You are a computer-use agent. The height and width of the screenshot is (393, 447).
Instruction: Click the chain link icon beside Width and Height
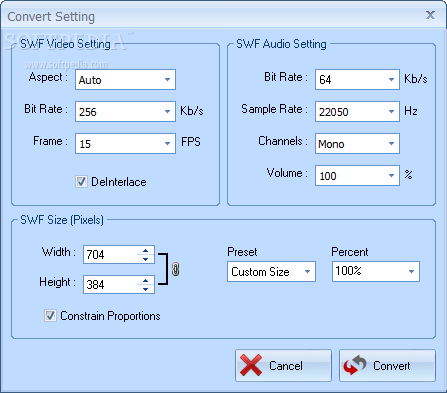[176, 269]
